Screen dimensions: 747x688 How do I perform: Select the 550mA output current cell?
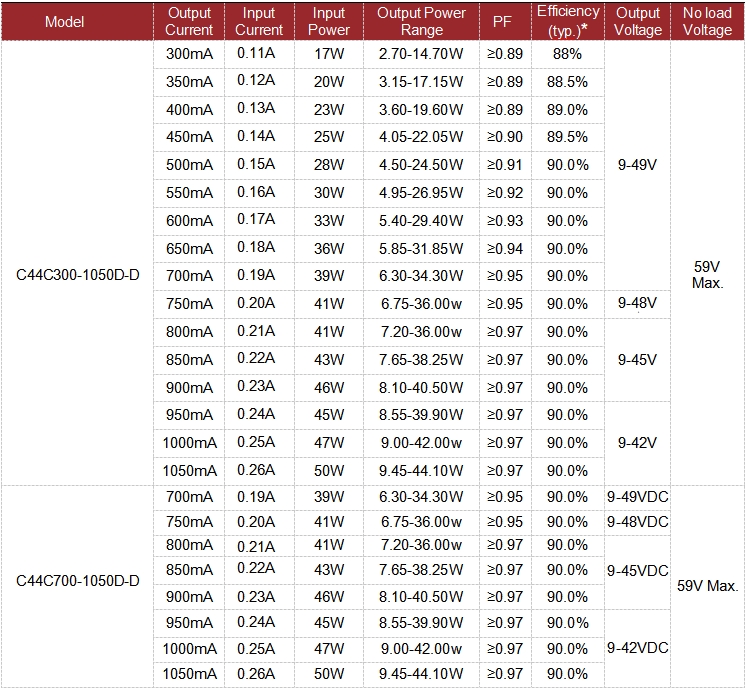(190, 193)
